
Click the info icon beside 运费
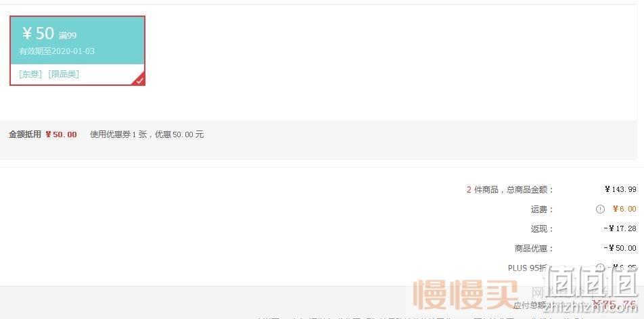(600, 209)
